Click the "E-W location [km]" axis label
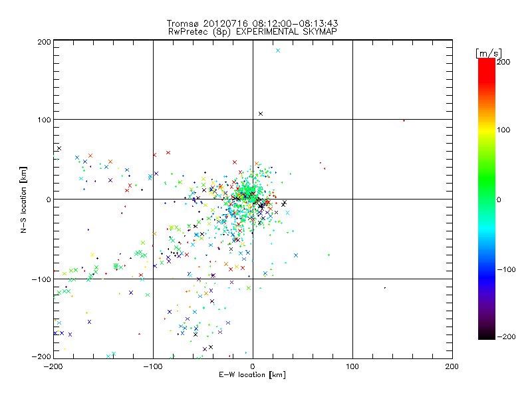Image resolution: width=532 pixels, height=399 pixels. (x=252, y=375)
